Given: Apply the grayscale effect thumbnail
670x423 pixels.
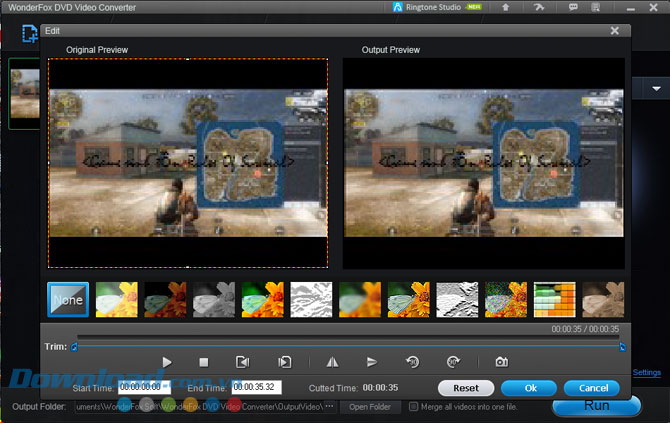Looking at the screenshot, I should pyautogui.click(x=214, y=300).
